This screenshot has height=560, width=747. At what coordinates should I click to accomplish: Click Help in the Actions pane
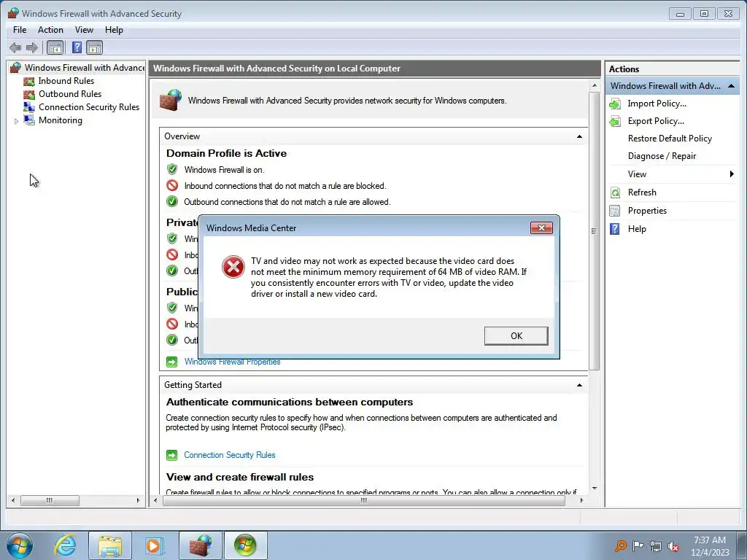637,229
